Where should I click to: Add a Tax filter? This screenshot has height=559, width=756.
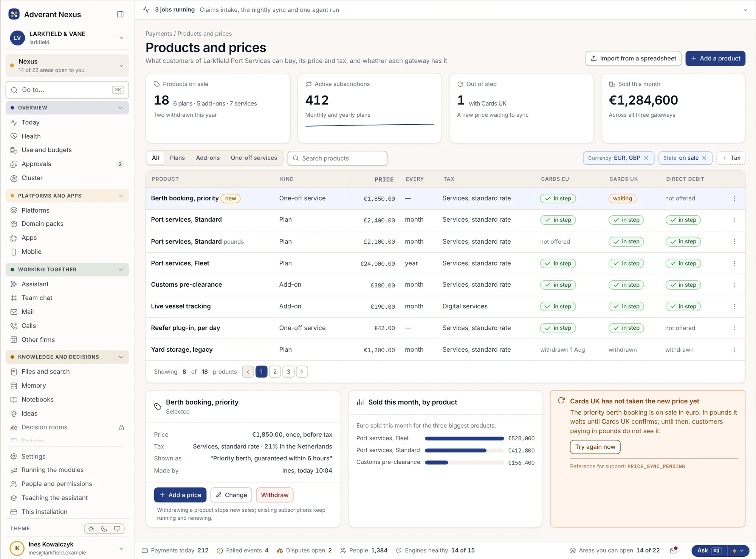pos(731,158)
